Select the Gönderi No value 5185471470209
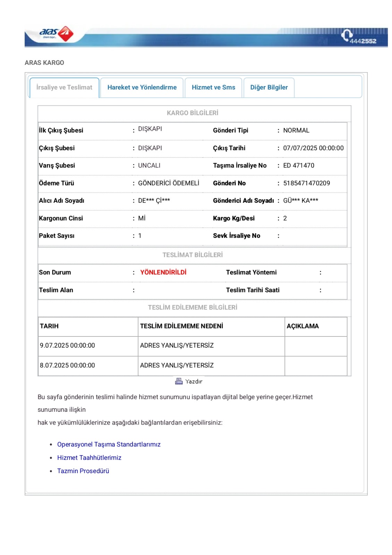The width and height of the screenshot is (392, 555). (x=307, y=183)
